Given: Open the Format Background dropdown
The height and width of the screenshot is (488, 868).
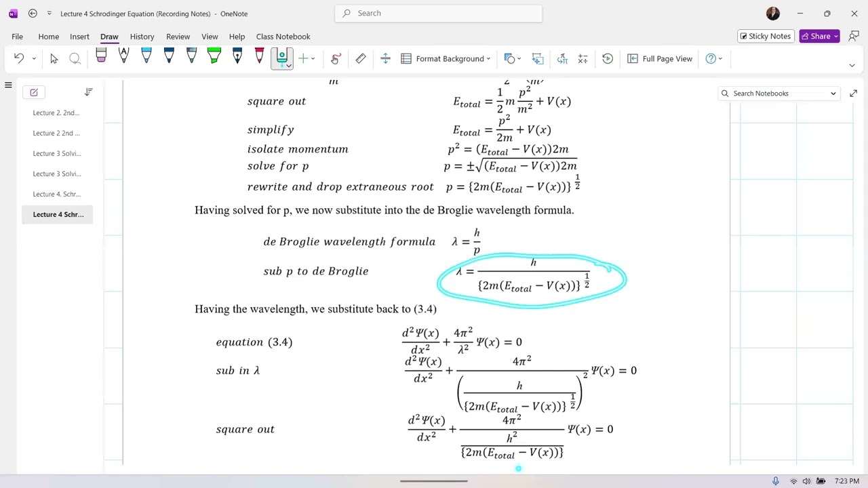Looking at the screenshot, I should point(446,59).
